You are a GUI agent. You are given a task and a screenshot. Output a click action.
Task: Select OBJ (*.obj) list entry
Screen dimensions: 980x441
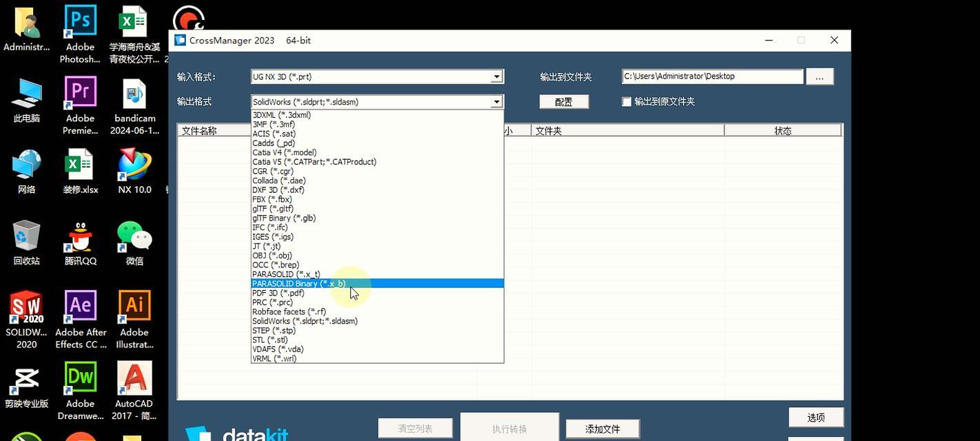(x=377, y=256)
